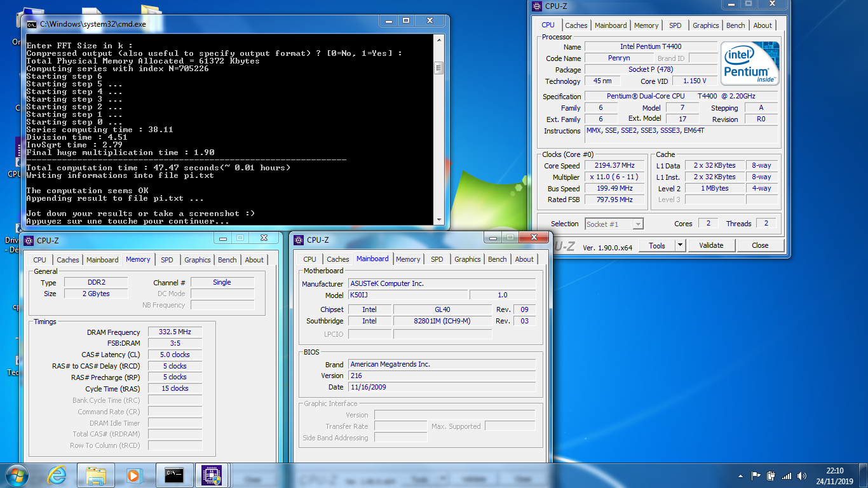Image resolution: width=868 pixels, height=488 pixels.
Task: Switch to Caches tab in CPU window
Action: pyautogui.click(x=576, y=25)
